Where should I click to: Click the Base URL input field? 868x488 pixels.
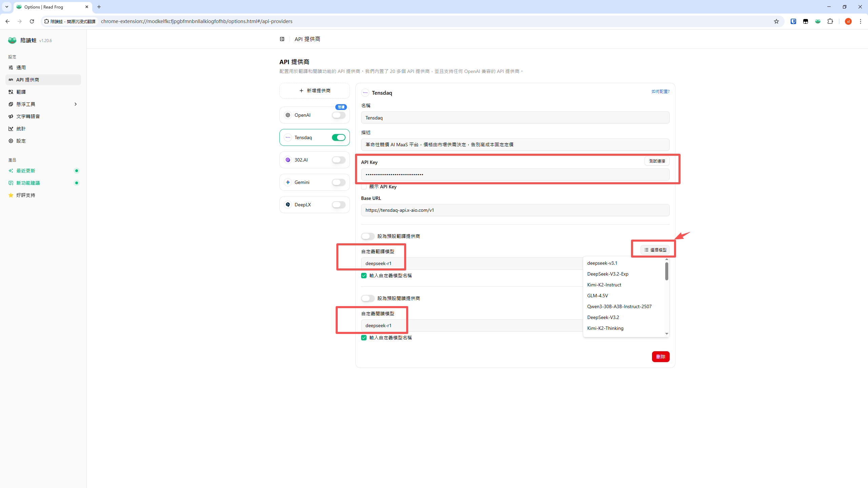tap(515, 210)
